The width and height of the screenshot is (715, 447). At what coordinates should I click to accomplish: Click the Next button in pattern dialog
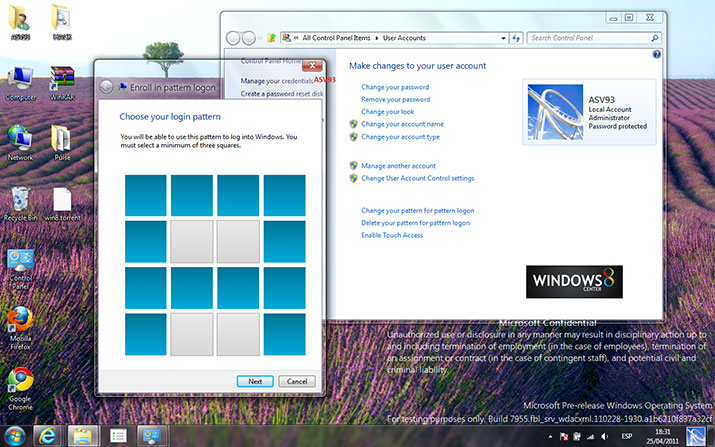(255, 381)
